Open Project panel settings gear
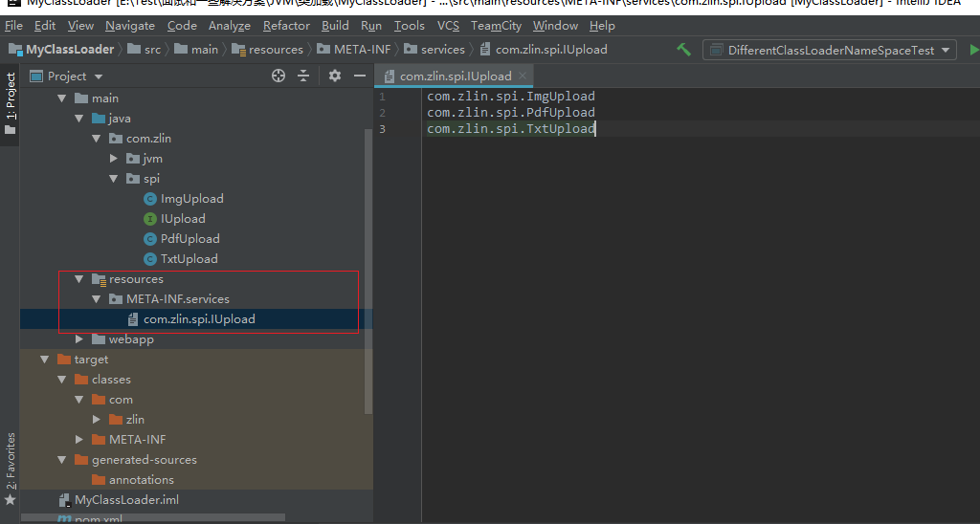This screenshot has width=980, height=524. tap(335, 76)
